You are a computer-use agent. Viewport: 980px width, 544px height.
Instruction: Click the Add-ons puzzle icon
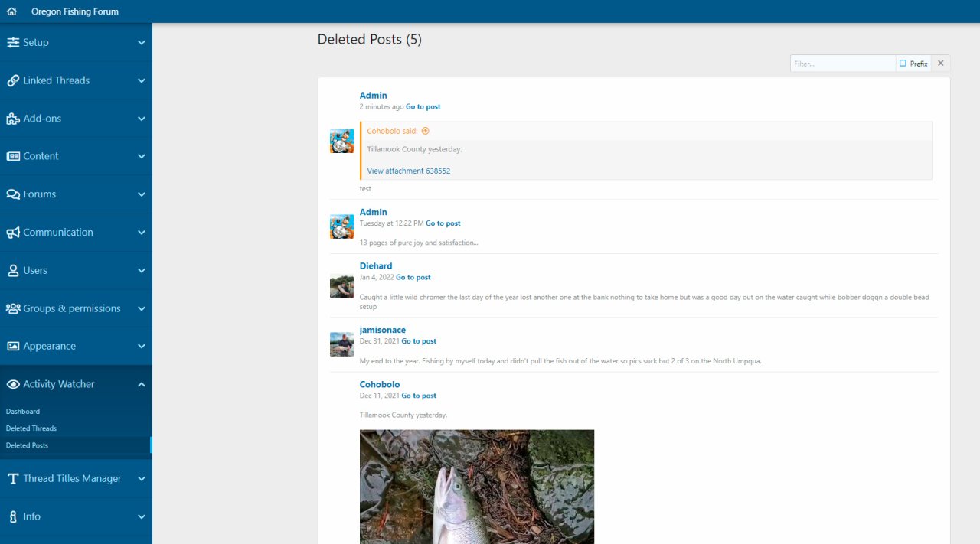click(13, 119)
